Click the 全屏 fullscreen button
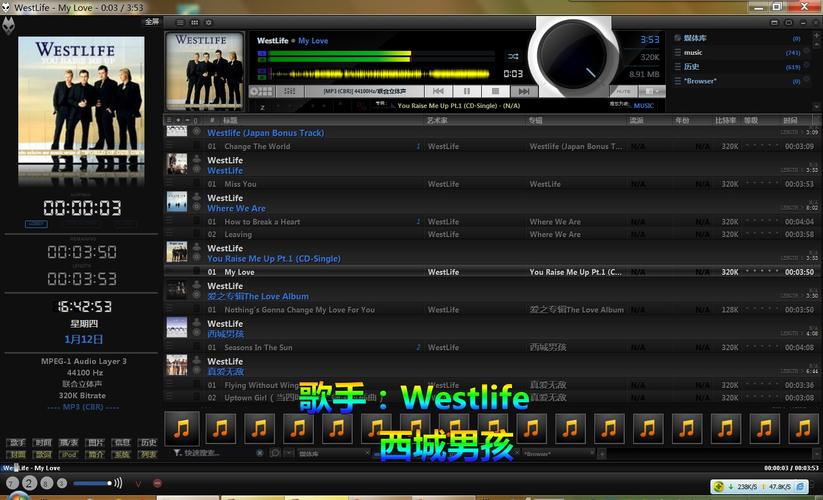The width and height of the screenshot is (823, 500). point(152,22)
